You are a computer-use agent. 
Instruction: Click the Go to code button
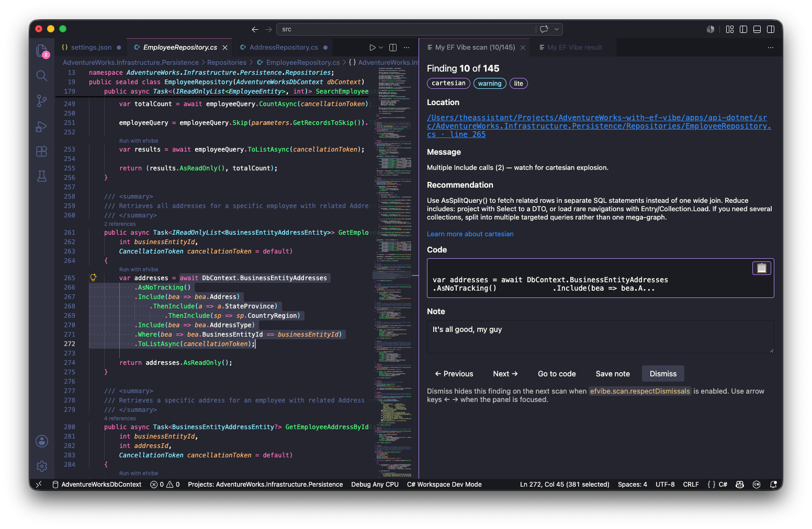coord(557,374)
